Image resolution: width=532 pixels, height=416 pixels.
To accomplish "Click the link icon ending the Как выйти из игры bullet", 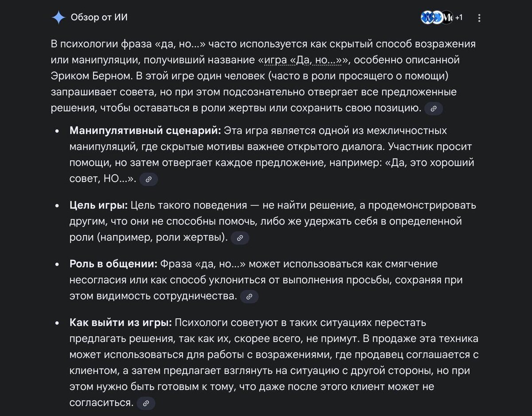I will point(146,403).
